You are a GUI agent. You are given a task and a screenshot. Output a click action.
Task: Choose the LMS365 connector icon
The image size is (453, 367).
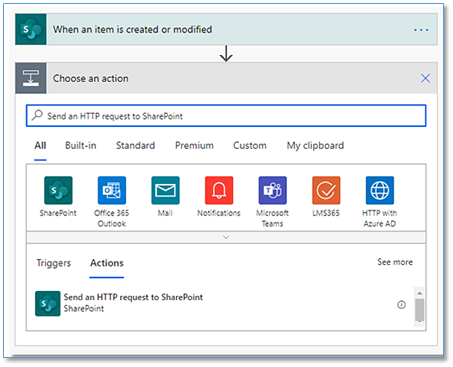pos(326,190)
